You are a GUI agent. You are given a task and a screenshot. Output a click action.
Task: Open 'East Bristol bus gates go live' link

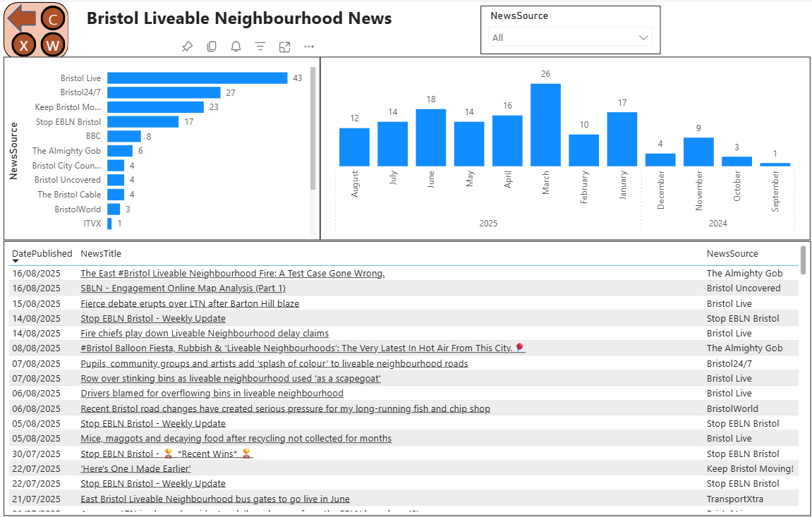[215, 499]
